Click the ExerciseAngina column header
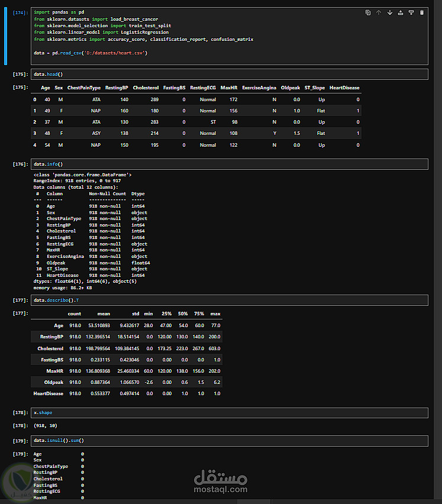Viewport: 442px width, 504px height. click(259, 88)
